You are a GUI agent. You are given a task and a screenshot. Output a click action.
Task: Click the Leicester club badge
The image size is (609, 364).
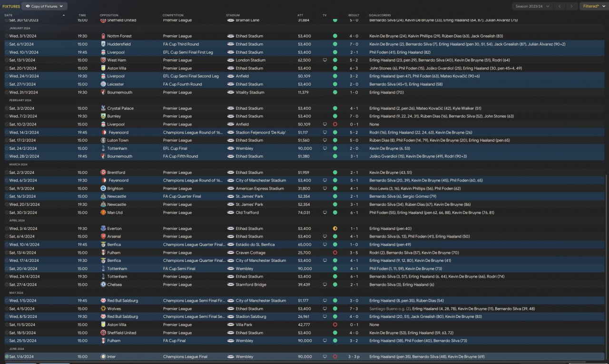(103, 84)
